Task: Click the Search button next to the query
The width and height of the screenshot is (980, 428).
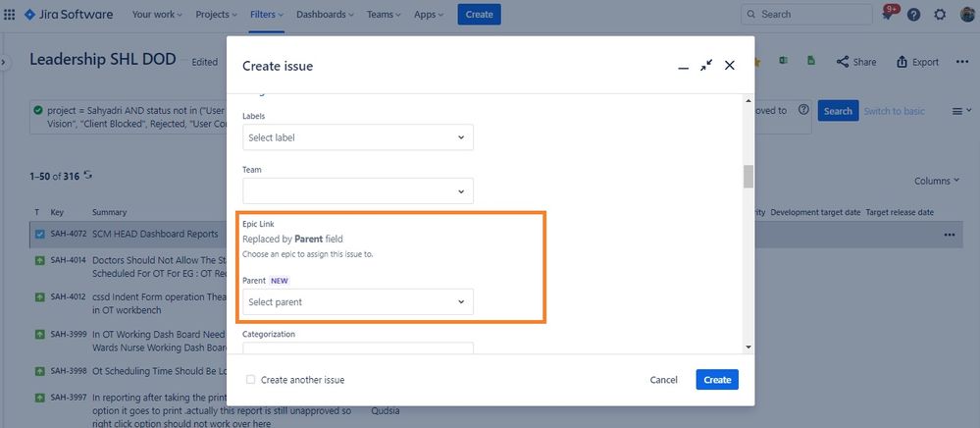Action: 838,111
